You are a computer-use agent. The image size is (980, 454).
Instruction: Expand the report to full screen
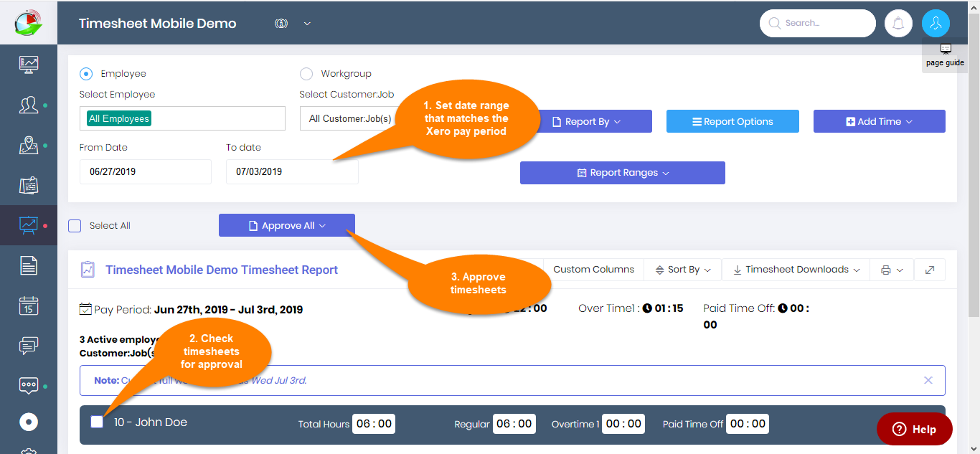tap(930, 270)
